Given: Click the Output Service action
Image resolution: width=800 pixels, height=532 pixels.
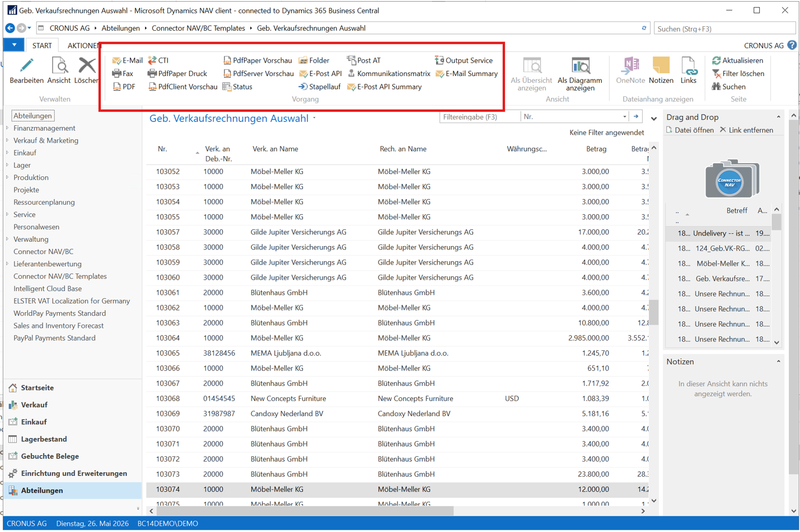Looking at the screenshot, I should coord(464,60).
